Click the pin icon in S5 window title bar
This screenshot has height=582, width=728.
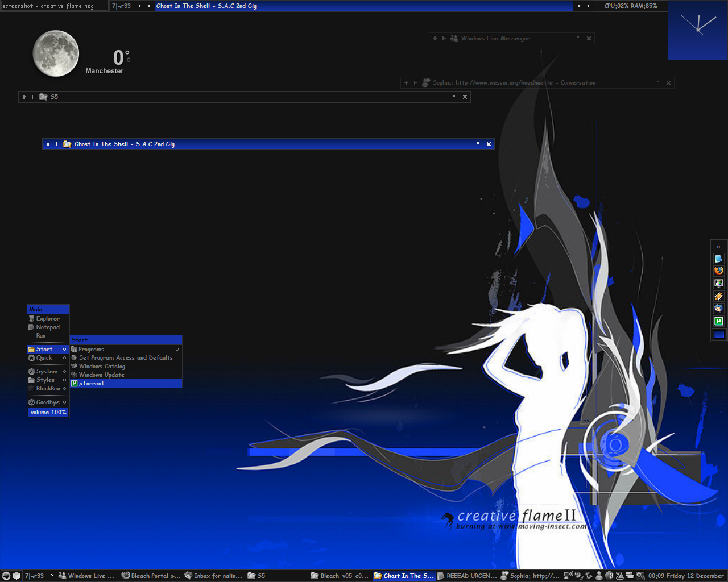[x=33, y=97]
